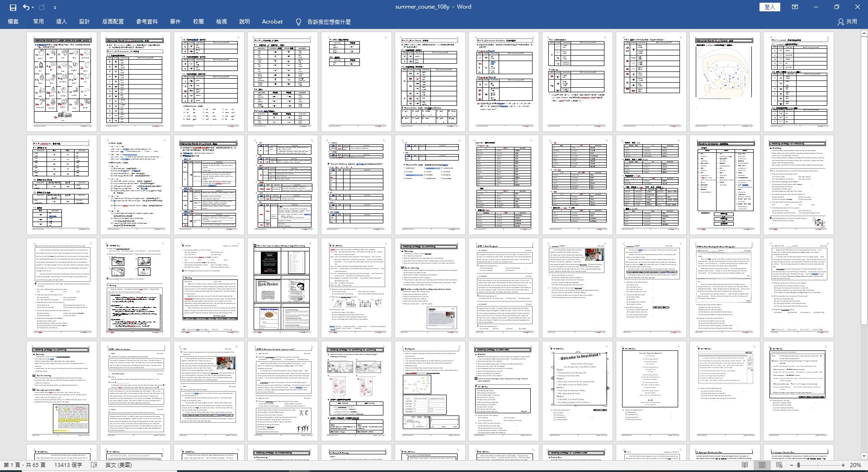Click the page showing Madam President book cover
Image resolution: width=868 pixels, height=472 pixels.
(x=283, y=288)
